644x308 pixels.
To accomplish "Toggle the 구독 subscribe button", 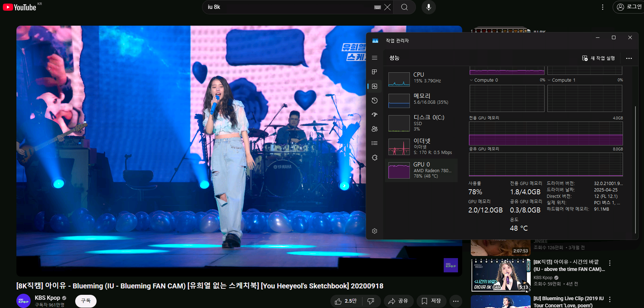I will pyautogui.click(x=86, y=301).
